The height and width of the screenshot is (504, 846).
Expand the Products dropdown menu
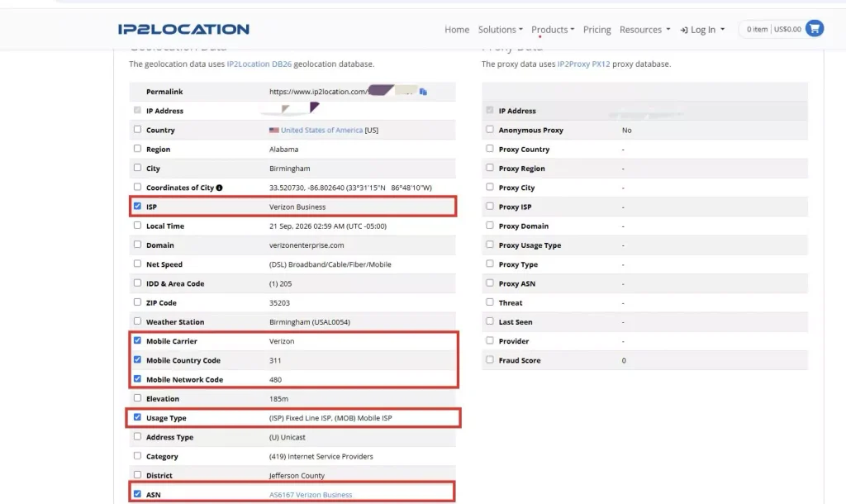[x=553, y=30]
